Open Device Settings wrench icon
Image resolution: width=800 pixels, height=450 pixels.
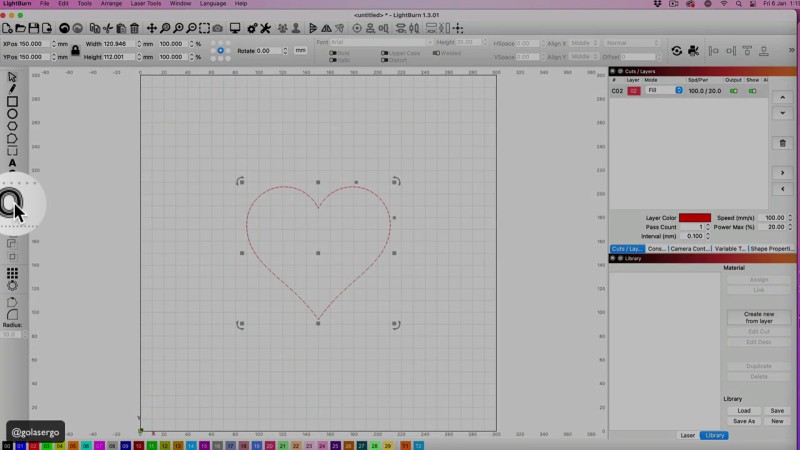coord(265,28)
